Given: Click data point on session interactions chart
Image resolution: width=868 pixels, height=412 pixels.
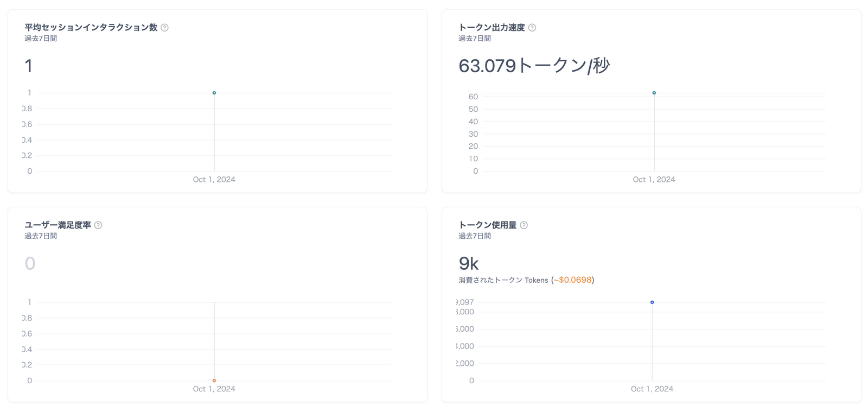Looking at the screenshot, I should click(214, 93).
